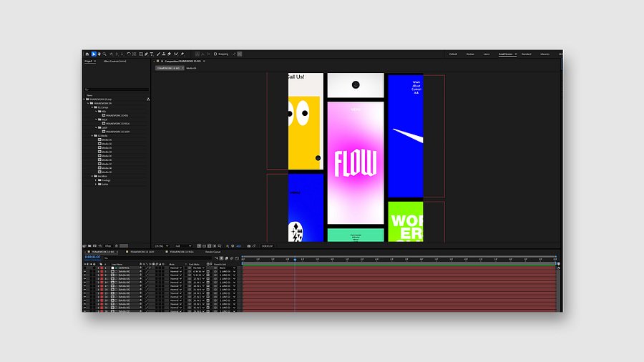Image resolution: width=644 pixels, height=362 pixels.
Task: Select the Hand tool
Action: click(99, 54)
